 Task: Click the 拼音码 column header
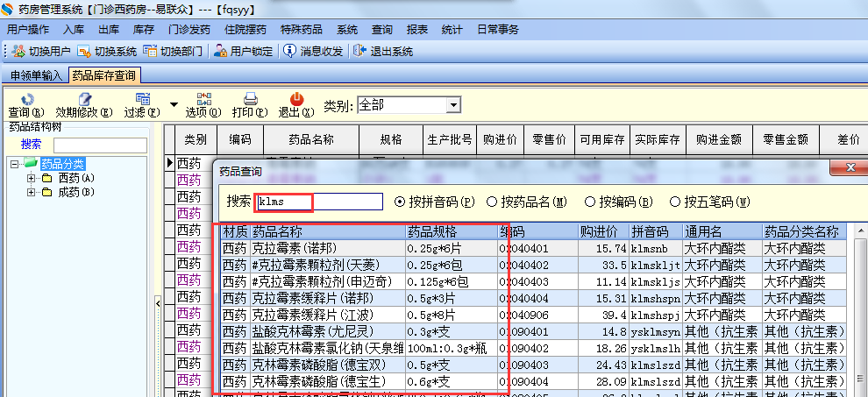[x=656, y=231]
